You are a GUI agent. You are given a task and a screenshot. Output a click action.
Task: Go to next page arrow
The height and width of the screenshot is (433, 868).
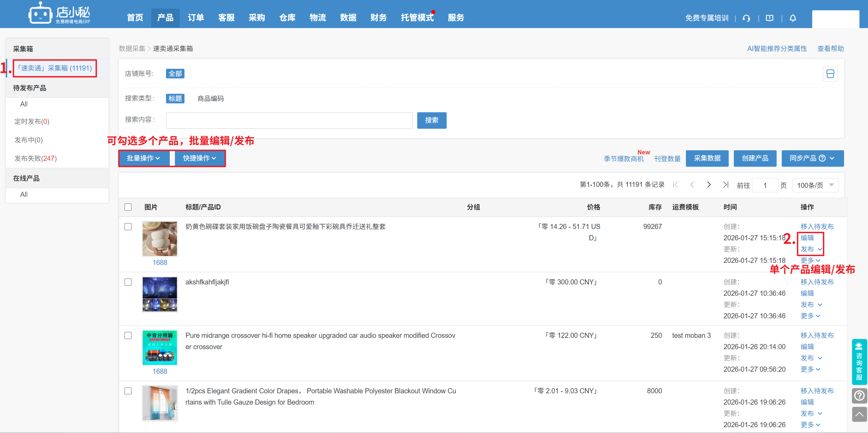(709, 185)
